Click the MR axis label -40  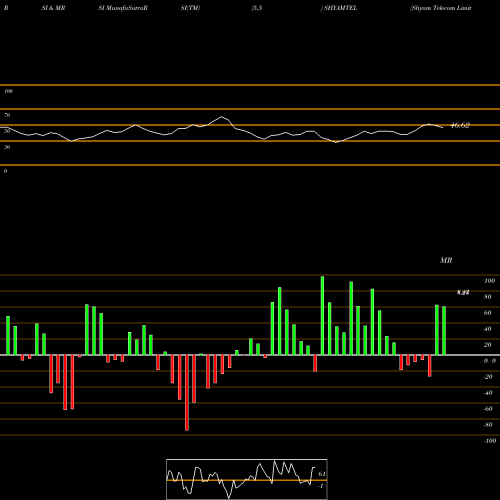(488, 393)
